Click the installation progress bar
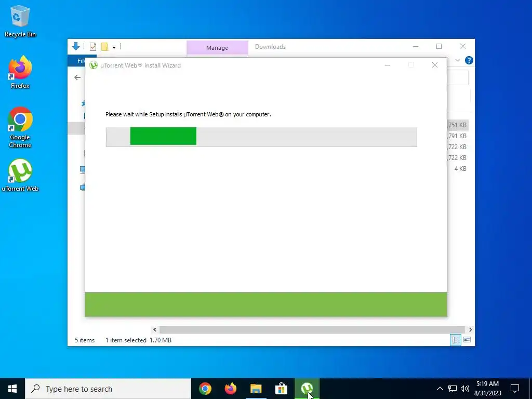532x399 pixels. pyautogui.click(x=261, y=137)
